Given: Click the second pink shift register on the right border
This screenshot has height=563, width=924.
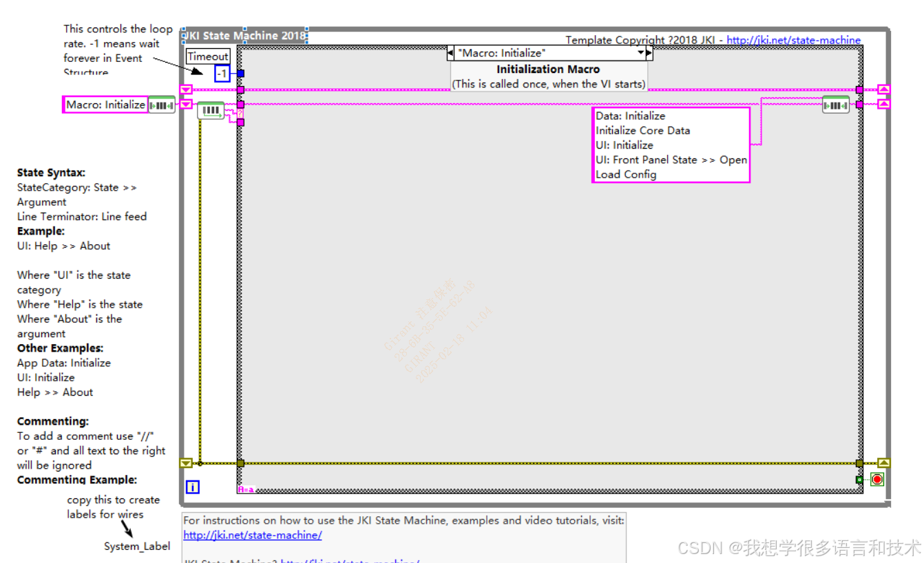Looking at the screenshot, I should tap(884, 105).
